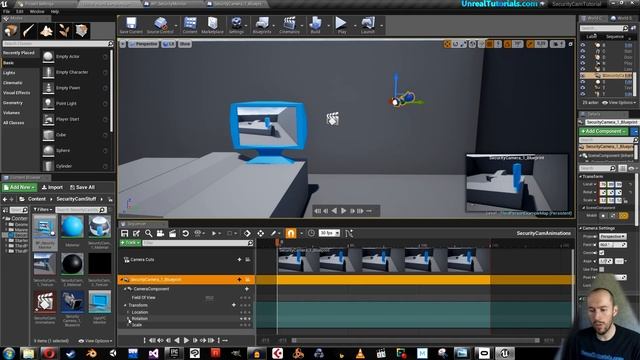
Task: Collapse the Transform track in Sequencer
Action: pos(125,305)
